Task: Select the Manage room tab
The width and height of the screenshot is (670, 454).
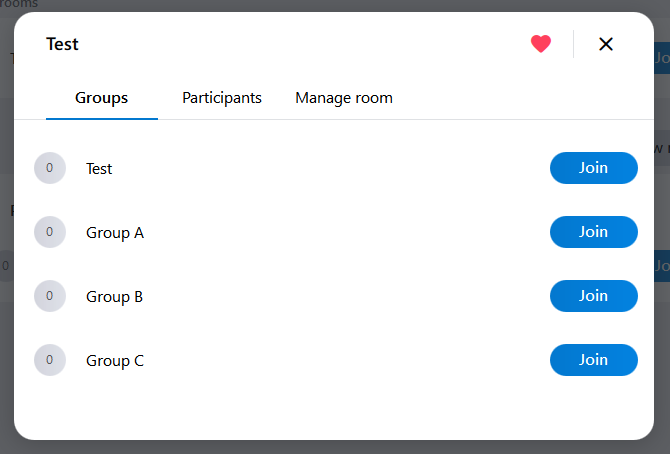Action: (344, 98)
